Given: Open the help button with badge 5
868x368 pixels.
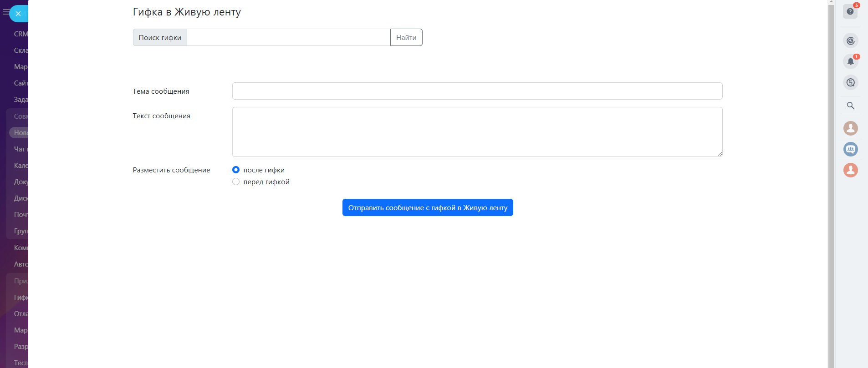Looking at the screenshot, I should click(x=850, y=11).
